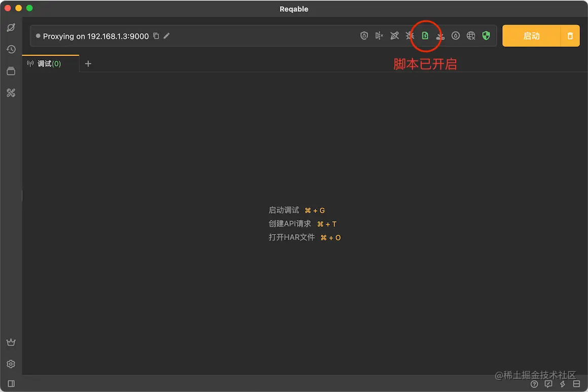The image size is (588, 392).
Task: Click the scissors rewrite icon in toolbar
Action: coord(440,35)
